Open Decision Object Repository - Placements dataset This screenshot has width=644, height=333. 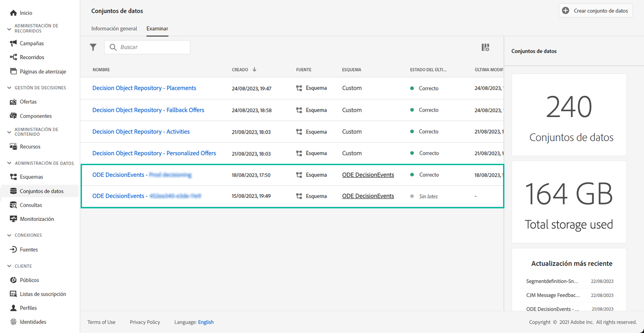144,88
